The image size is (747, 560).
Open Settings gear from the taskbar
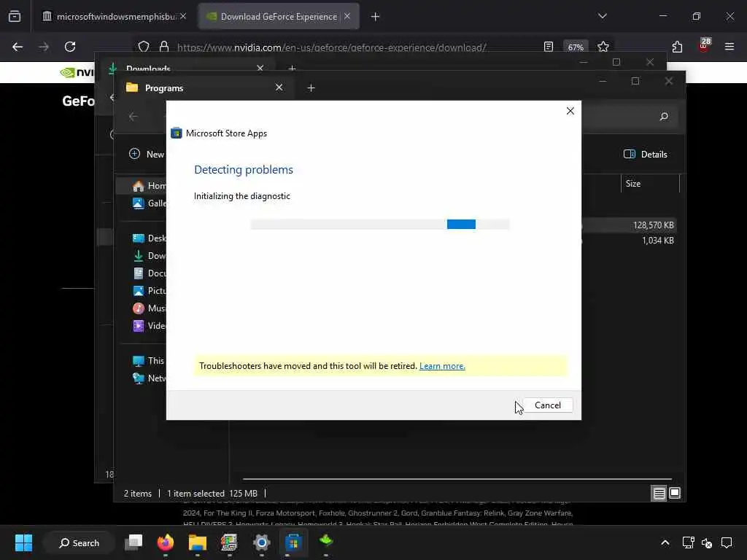point(262,542)
